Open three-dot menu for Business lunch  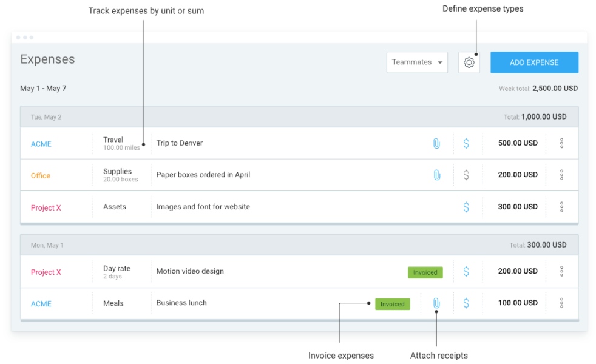(x=561, y=303)
